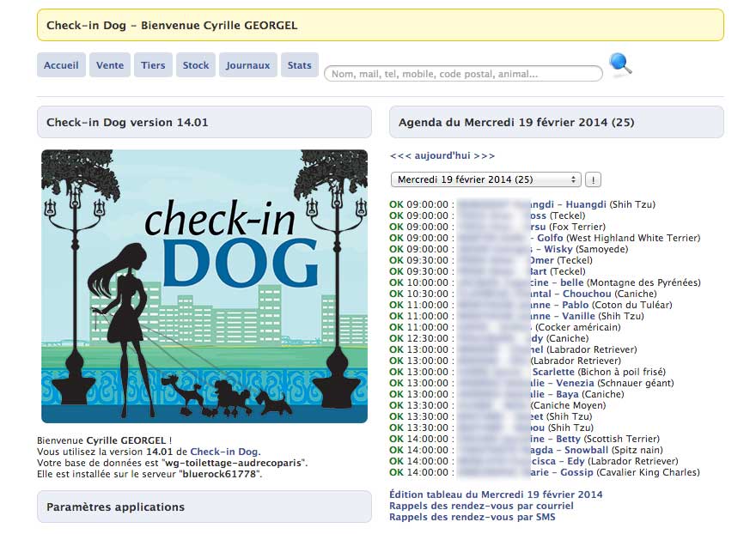Open the Mercredi 19 février 2014 date dropdown
This screenshot has height=534, width=756.
[486, 179]
